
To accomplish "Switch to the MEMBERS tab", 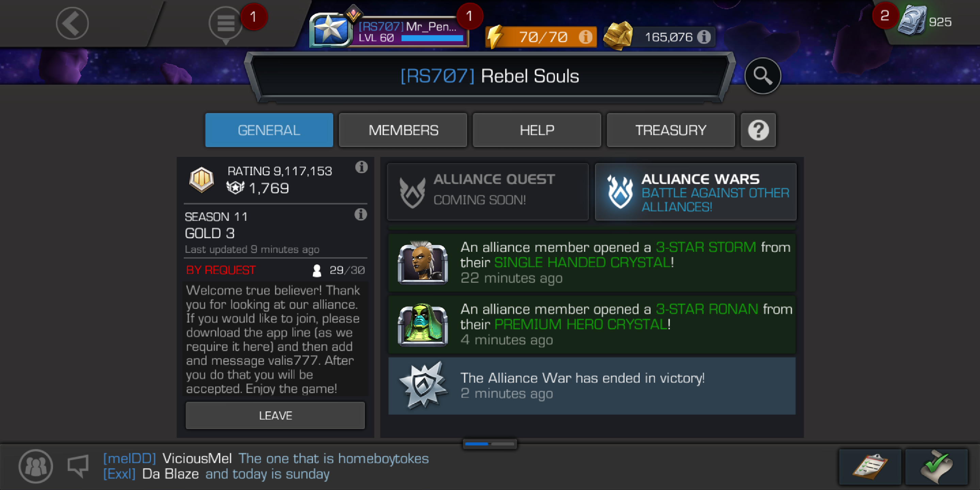I will [x=403, y=130].
